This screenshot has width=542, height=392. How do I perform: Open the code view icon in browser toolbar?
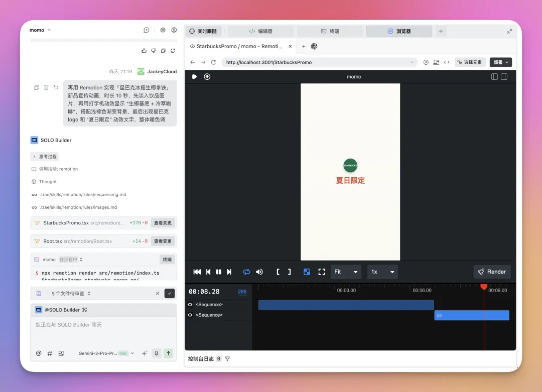point(447,62)
